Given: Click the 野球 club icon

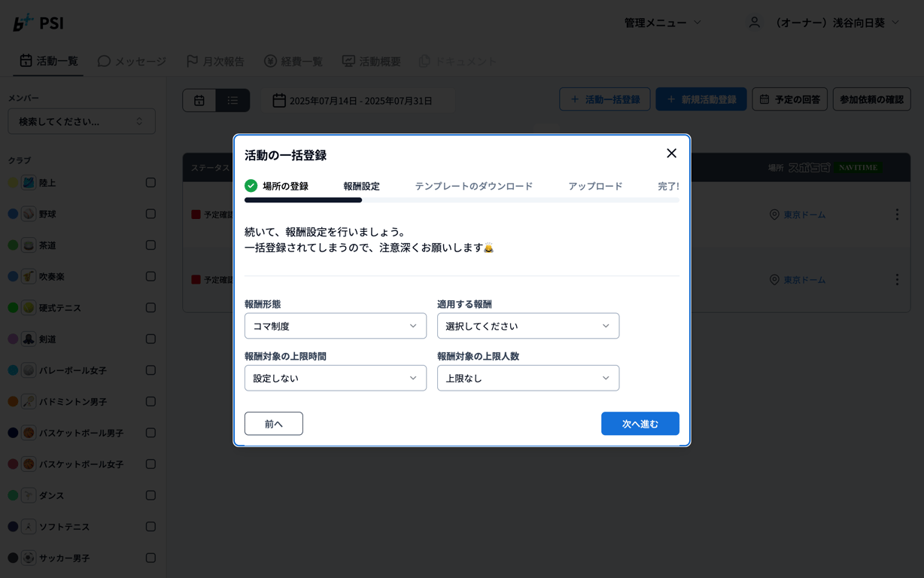Looking at the screenshot, I should coord(29,214).
